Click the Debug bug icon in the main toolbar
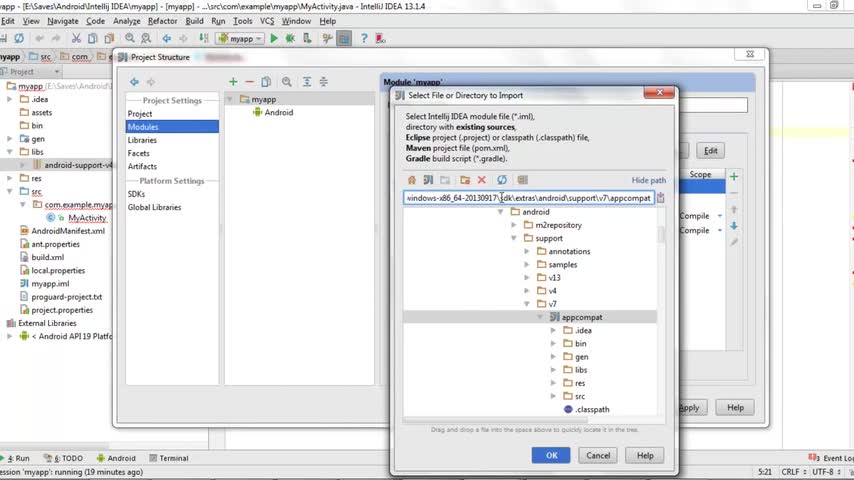854x480 pixels. (290, 38)
